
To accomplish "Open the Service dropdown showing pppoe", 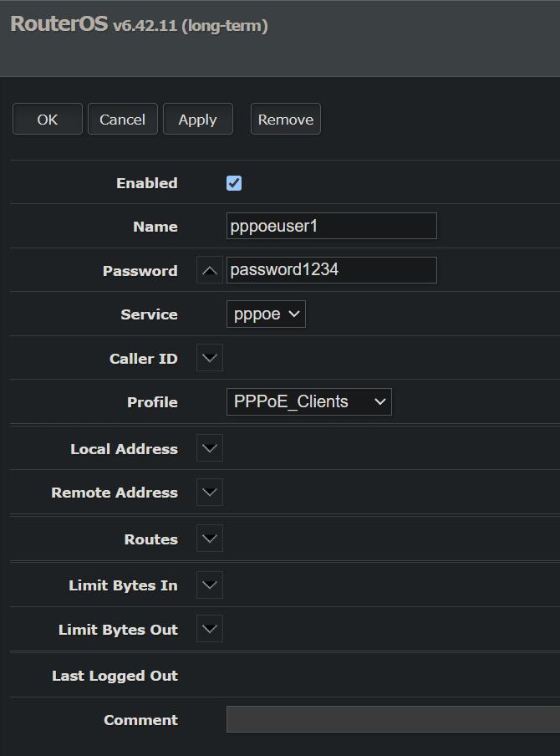I will coord(266,314).
